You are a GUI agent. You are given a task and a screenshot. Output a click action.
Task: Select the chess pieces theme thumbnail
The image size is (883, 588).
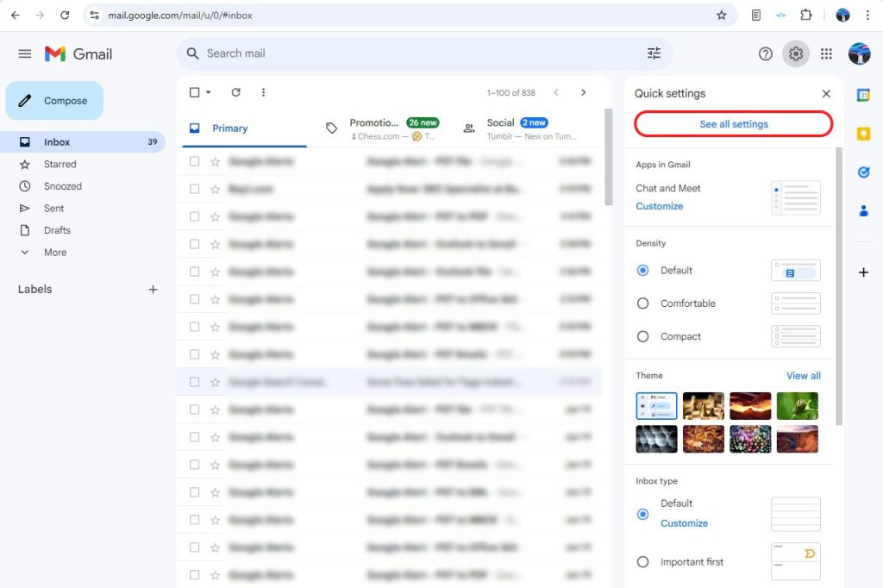[704, 406]
